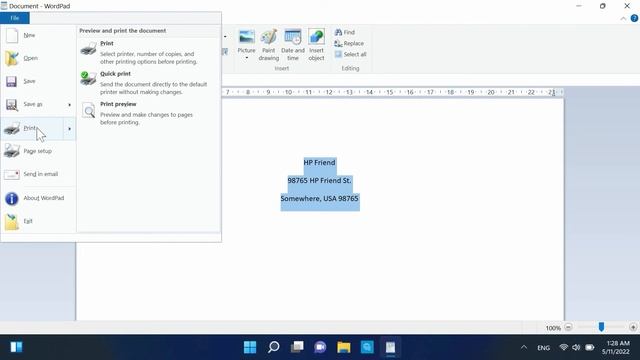The width and height of the screenshot is (640, 360).
Task: Click the Send in email envelope icon
Action: (11, 175)
